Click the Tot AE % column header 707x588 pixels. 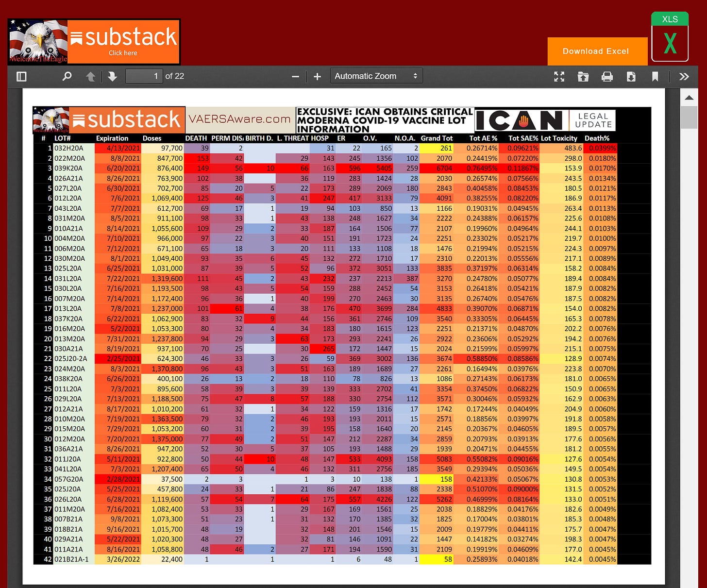(483, 138)
